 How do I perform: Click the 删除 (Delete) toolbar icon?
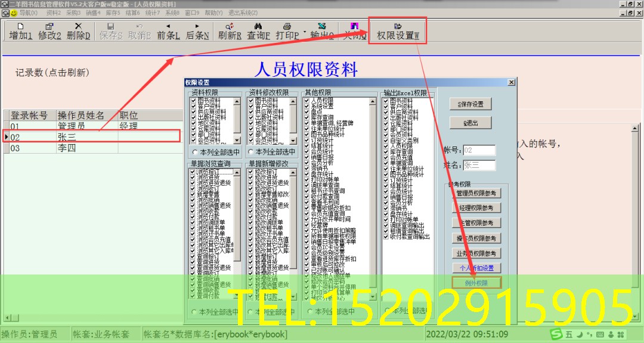79,31
